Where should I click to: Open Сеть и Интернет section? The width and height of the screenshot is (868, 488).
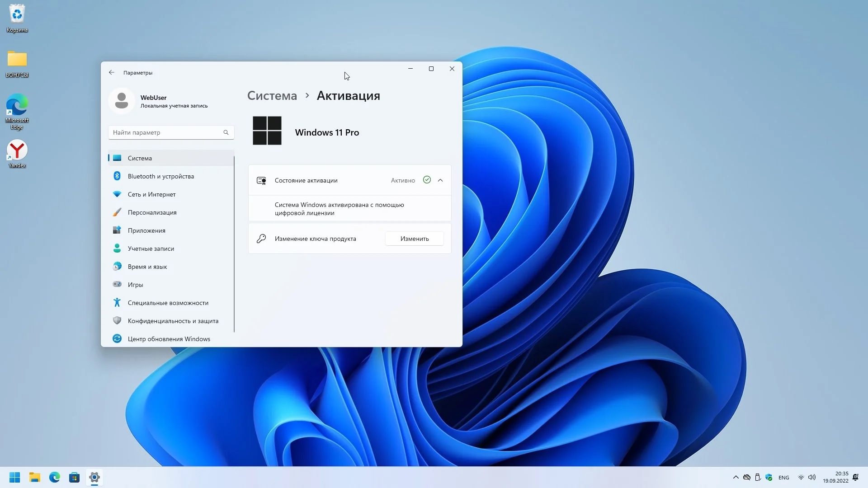151,194
